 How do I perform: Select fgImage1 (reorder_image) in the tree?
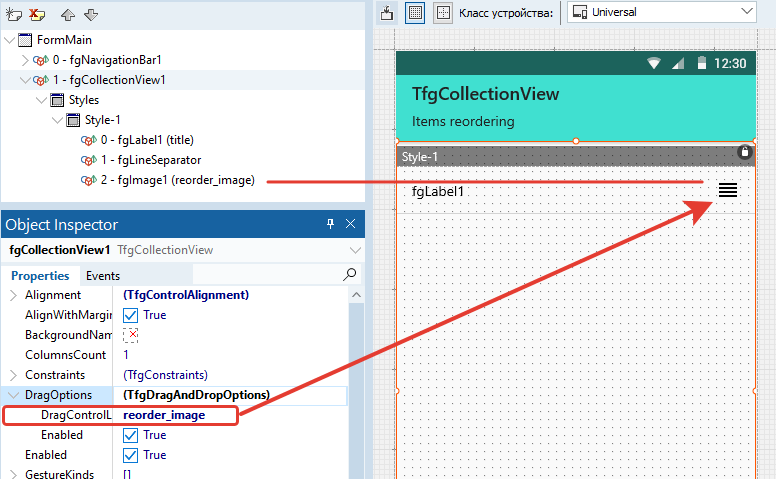pos(177,180)
